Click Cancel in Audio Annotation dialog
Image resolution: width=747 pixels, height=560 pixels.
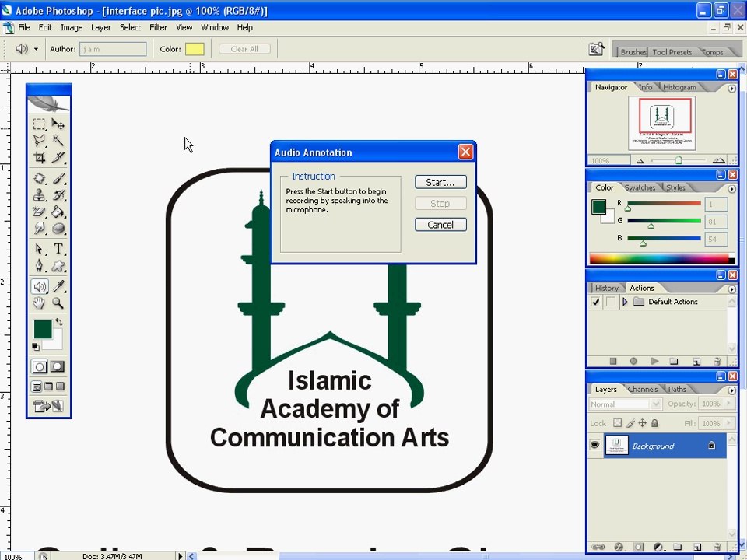click(440, 225)
